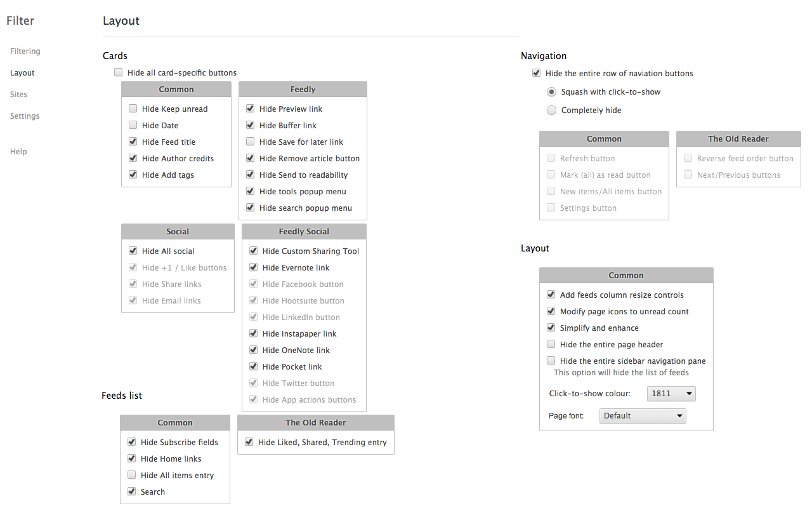Uncheck Hide entire row of navigation buttons
This screenshot has width=812, height=508.
[537, 73]
